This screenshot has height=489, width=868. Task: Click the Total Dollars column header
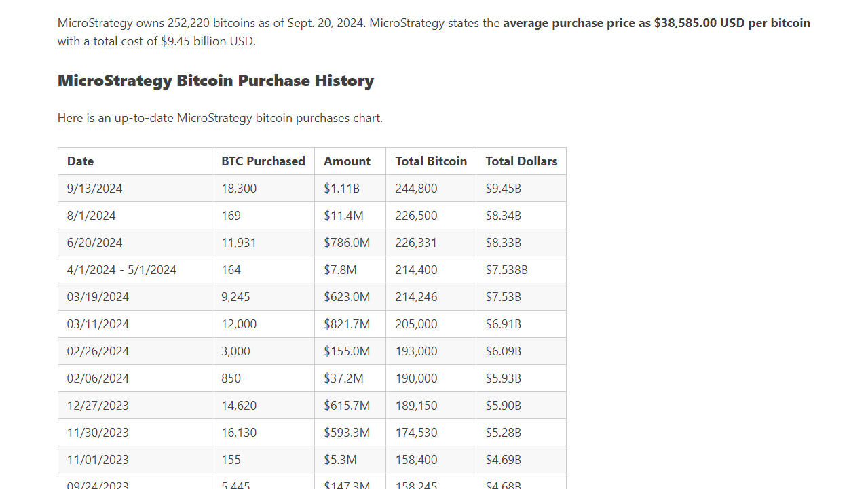(521, 161)
